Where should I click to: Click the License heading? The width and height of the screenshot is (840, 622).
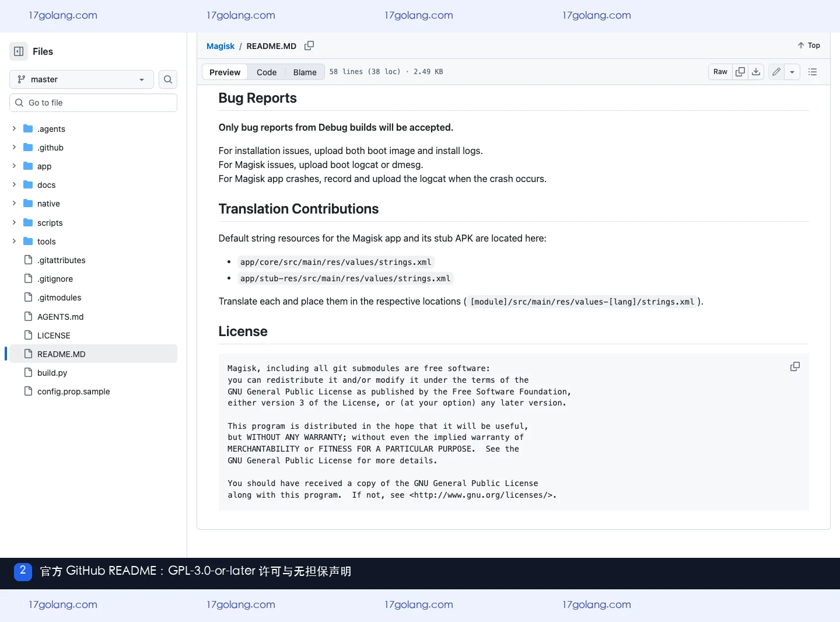click(243, 331)
